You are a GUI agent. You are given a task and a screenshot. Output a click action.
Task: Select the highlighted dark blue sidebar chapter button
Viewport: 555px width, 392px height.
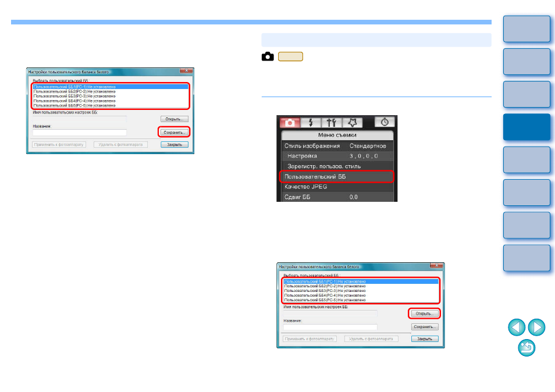pyautogui.click(x=526, y=127)
